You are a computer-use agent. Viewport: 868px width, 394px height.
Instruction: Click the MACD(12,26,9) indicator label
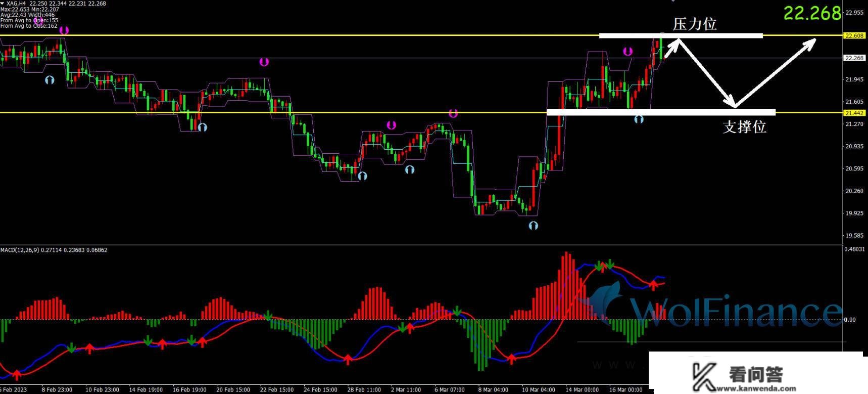tap(19, 250)
